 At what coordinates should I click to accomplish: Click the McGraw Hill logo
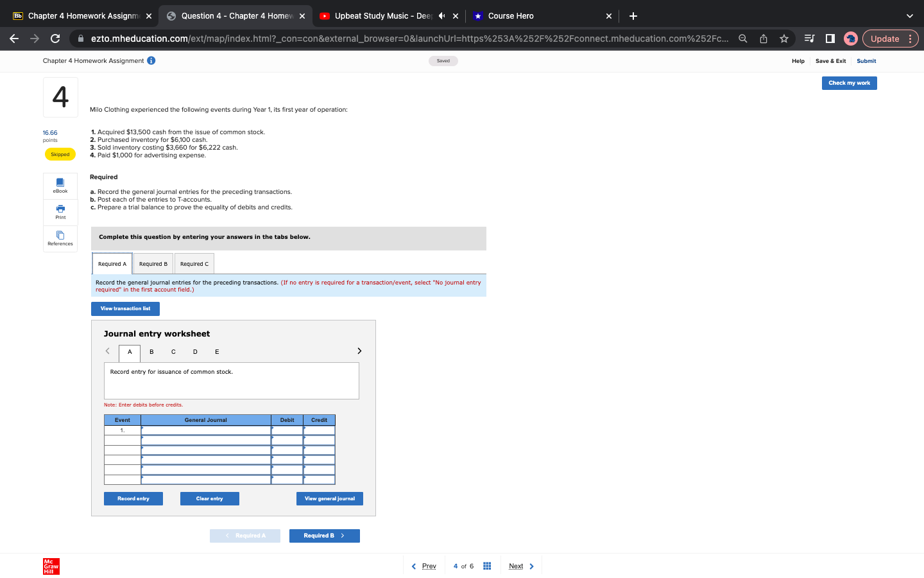click(51, 566)
